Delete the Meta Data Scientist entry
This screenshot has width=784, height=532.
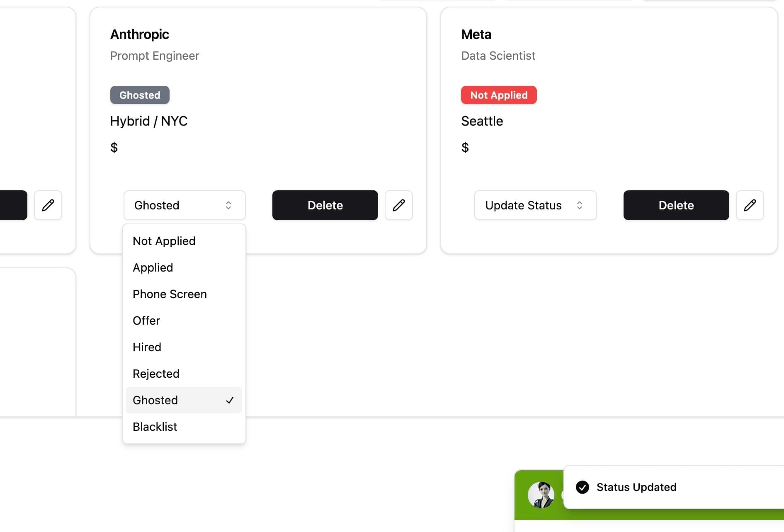tap(676, 205)
